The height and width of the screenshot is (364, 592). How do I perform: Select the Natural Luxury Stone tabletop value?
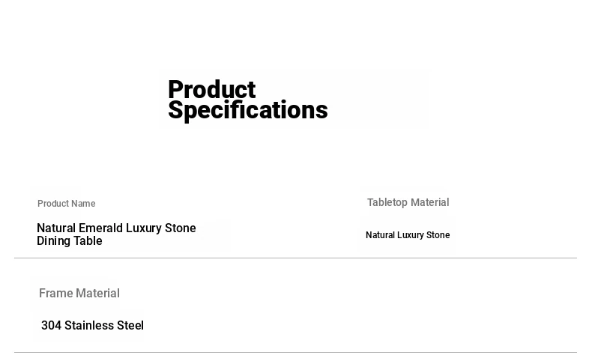click(408, 235)
